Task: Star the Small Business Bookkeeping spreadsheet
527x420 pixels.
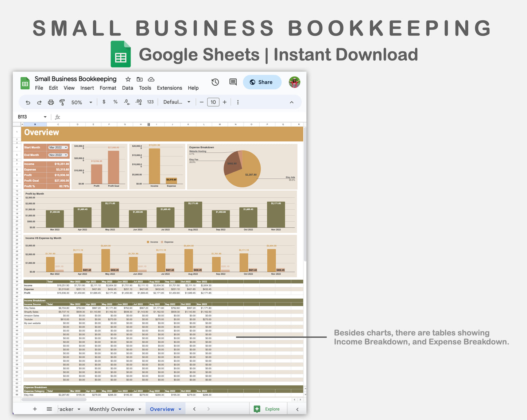Action: point(128,79)
